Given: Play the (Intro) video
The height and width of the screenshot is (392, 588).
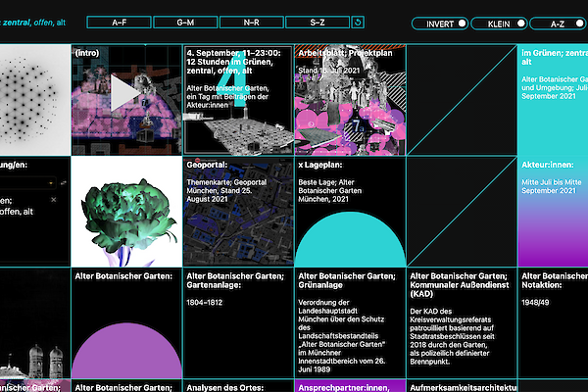Looking at the screenshot, I should click(x=125, y=93).
